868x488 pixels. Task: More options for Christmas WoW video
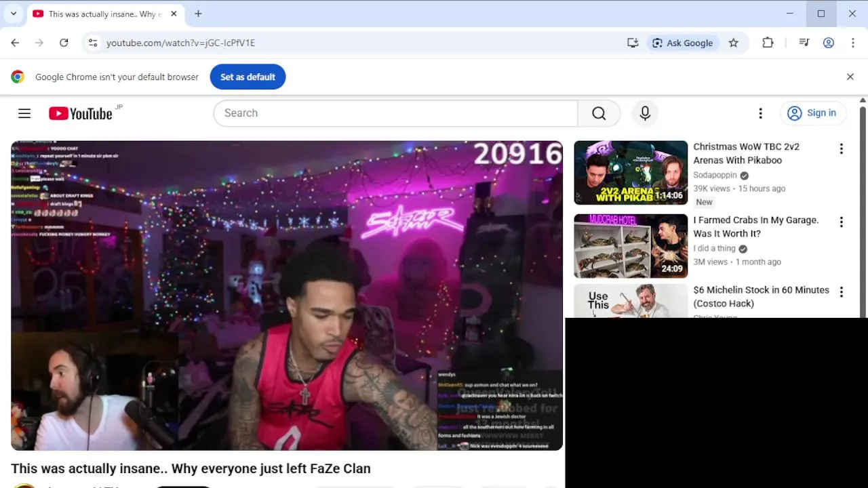point(841,149)
